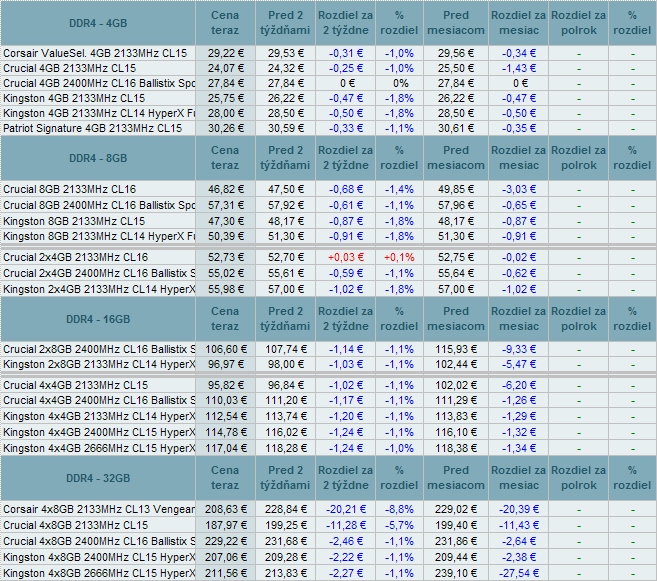Image resolution: width=657 pixels, height=581 pixels.
Task: Click Kingston 4GB 2133MHz CL14 HyperX row name
Action: tap(99, 114)
